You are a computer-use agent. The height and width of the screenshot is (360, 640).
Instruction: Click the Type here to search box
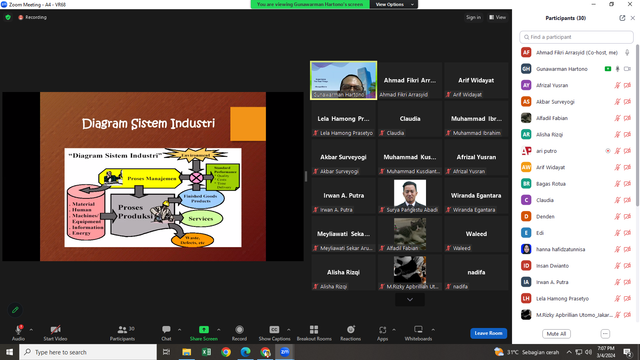tap(88, 352)
